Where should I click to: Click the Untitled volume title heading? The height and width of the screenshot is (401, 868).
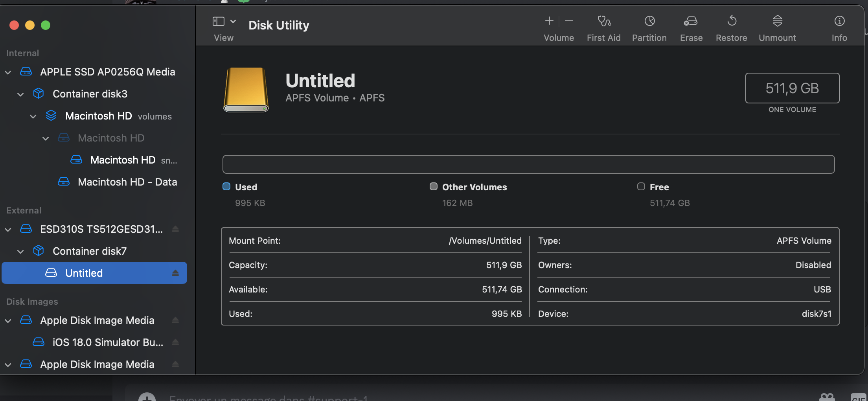320,81
